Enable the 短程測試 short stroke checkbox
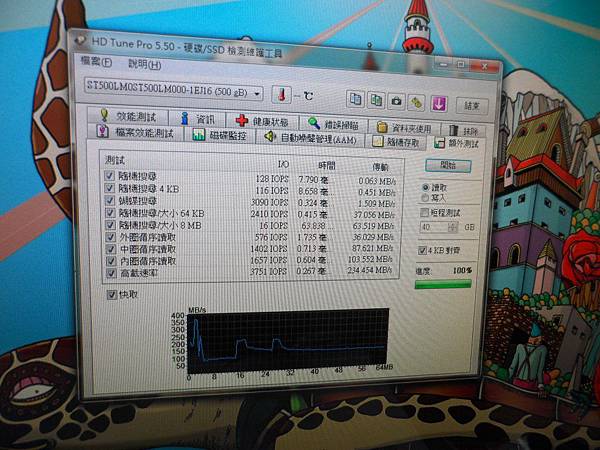This screenshot has width=600, height=450. pos(424,212)
